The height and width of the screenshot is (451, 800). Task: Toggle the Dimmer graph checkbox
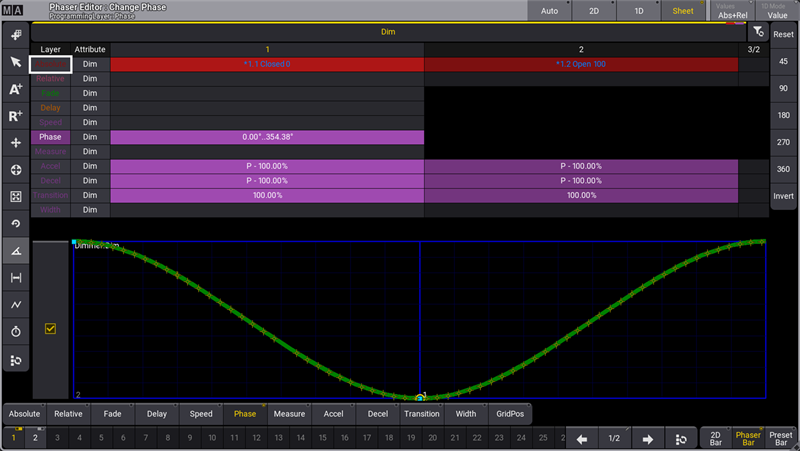click(50, 328)
